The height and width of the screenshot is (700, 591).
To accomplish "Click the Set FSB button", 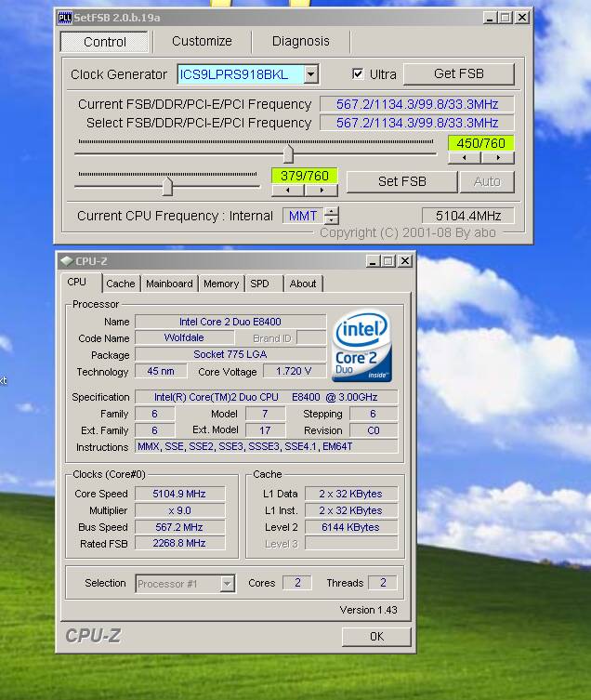I will 401,181.
